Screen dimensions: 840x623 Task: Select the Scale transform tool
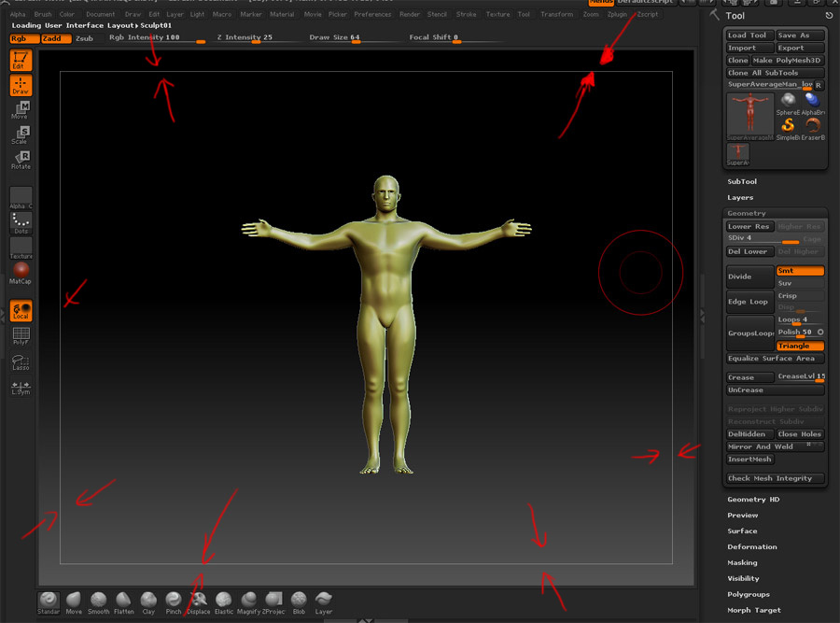[x=21, y=135]
